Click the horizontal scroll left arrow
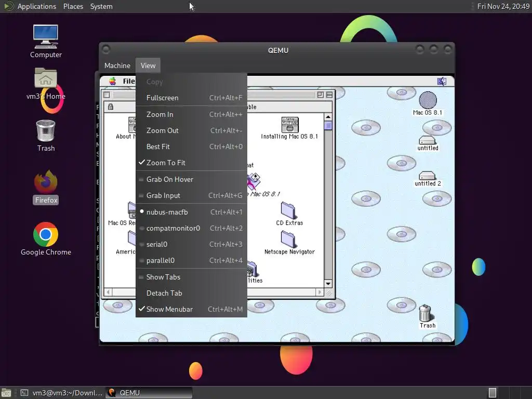532x399 pixels. [x=108, y=292]
